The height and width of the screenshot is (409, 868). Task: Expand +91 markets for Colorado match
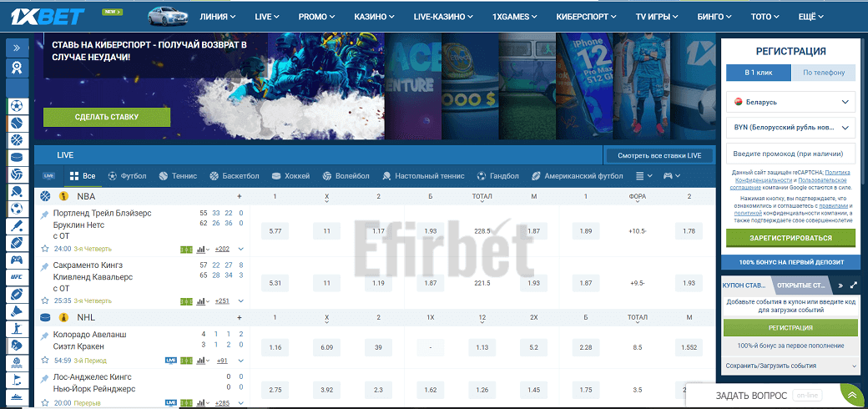tap(222, 361)
